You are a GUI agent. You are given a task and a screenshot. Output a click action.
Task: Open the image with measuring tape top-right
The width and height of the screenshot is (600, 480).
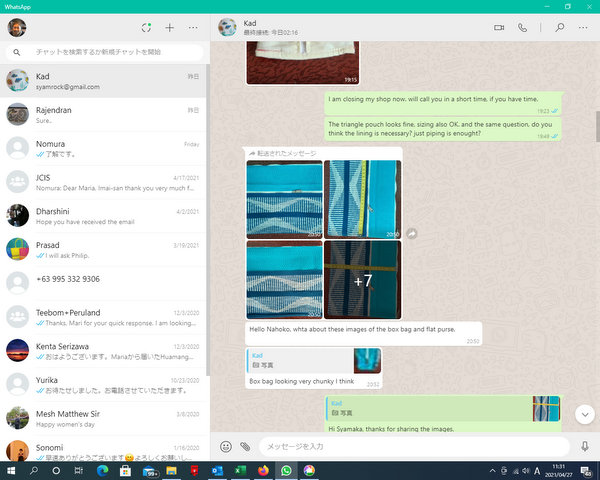pos(362,199)
